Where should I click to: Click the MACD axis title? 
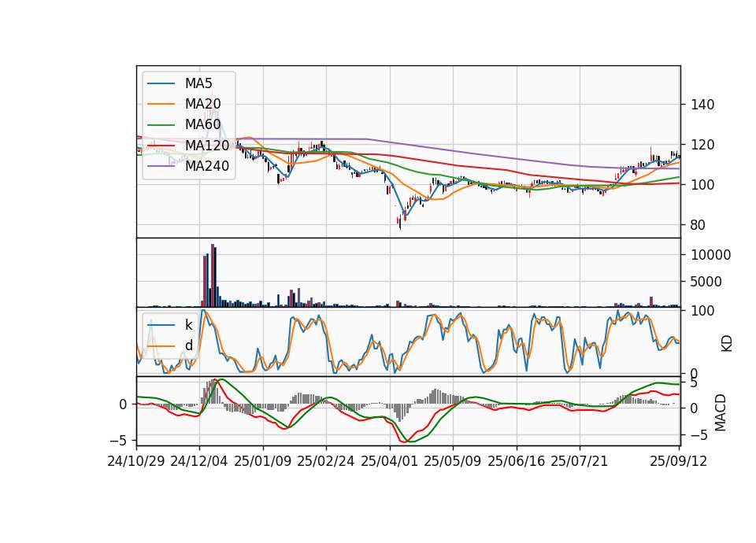[721, 412]
